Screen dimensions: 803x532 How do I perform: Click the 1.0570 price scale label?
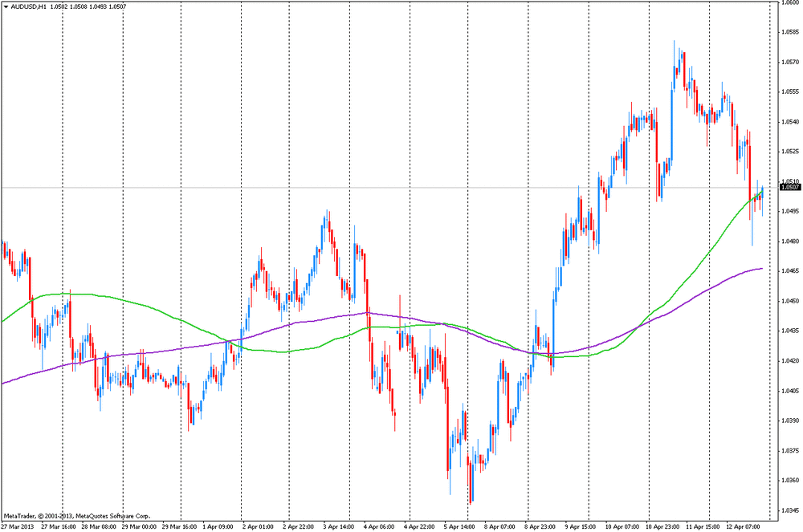point(791,63)
